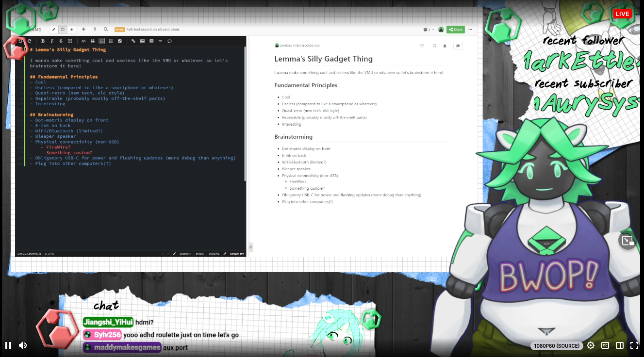Click 'Changed a few seconds ago' text
This screenshot has width=644, height=357.
299,46
